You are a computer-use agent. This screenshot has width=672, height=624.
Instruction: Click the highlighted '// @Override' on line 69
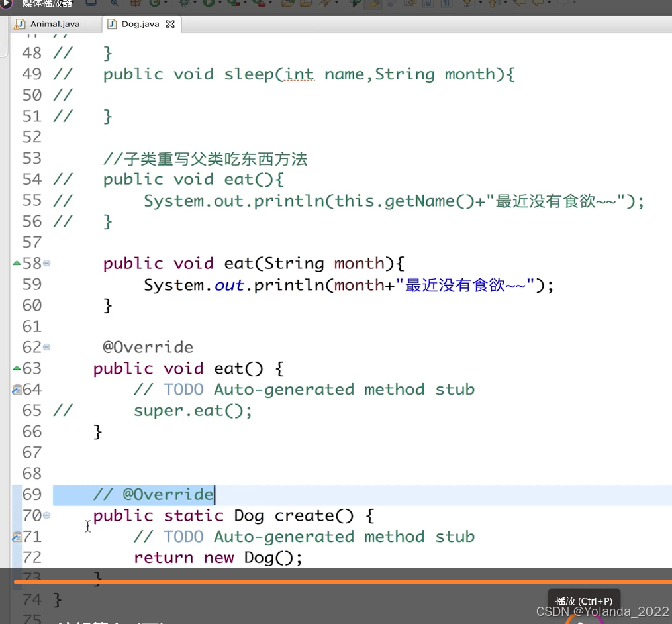[x=153, y=494]
